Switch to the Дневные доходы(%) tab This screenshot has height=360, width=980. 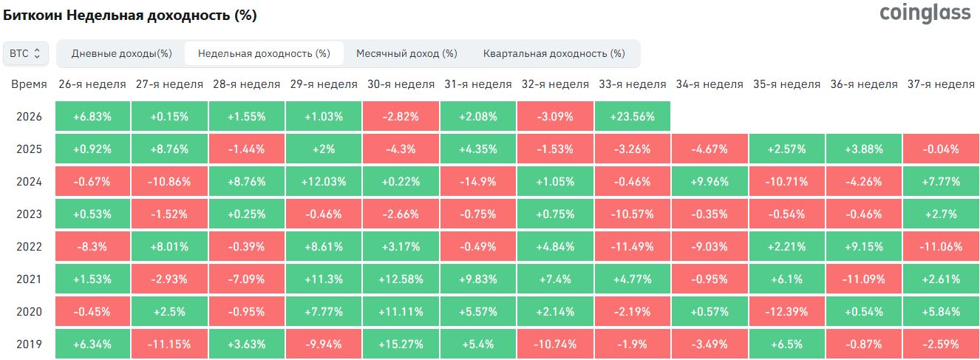[121, 53]
